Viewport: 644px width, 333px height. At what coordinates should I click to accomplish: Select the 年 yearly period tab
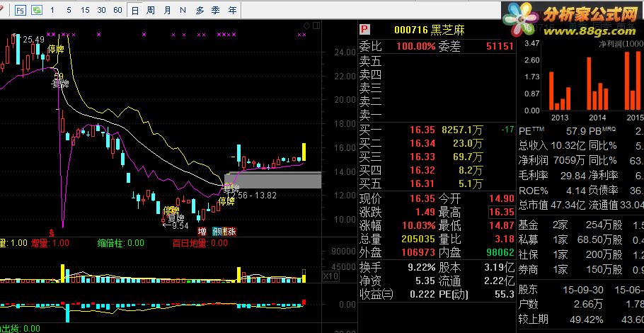[x=232, y=11]
